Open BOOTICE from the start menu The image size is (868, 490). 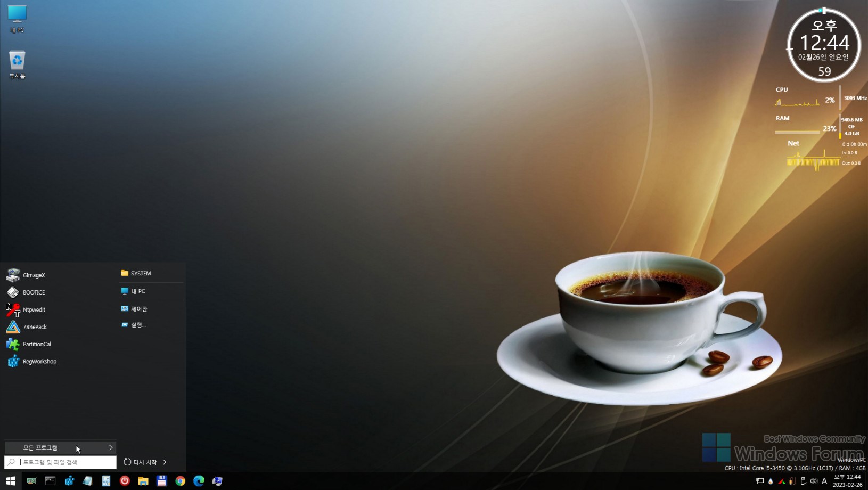pos(60,292)
